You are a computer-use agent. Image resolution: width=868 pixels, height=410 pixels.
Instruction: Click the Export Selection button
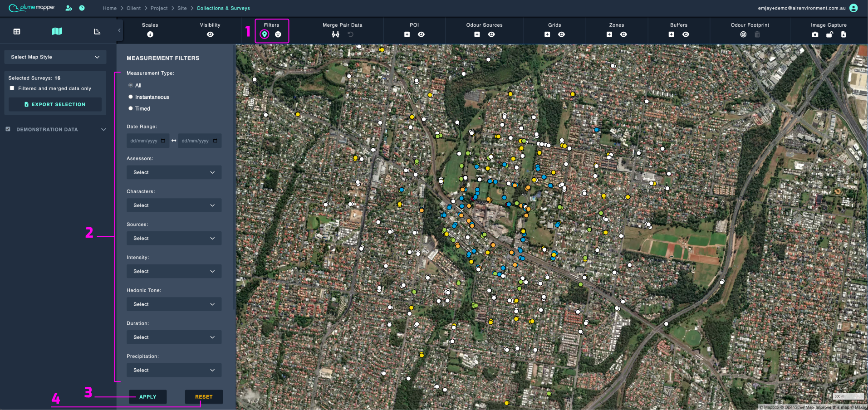point(55,104)
